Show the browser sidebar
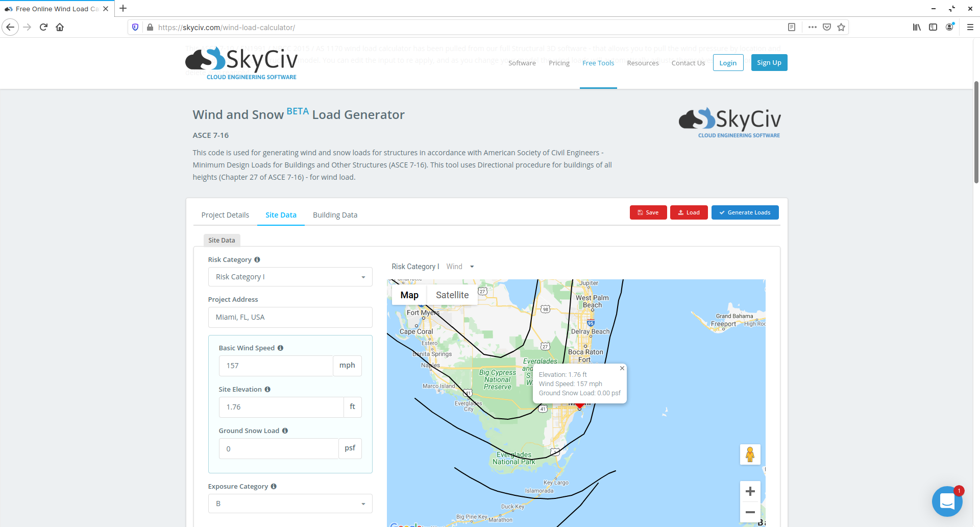 [933, 27]
